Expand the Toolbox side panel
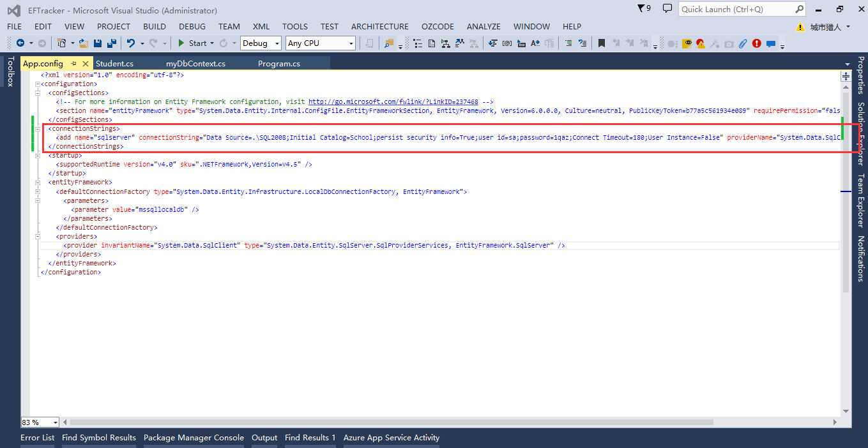 [x=10, y=71]
